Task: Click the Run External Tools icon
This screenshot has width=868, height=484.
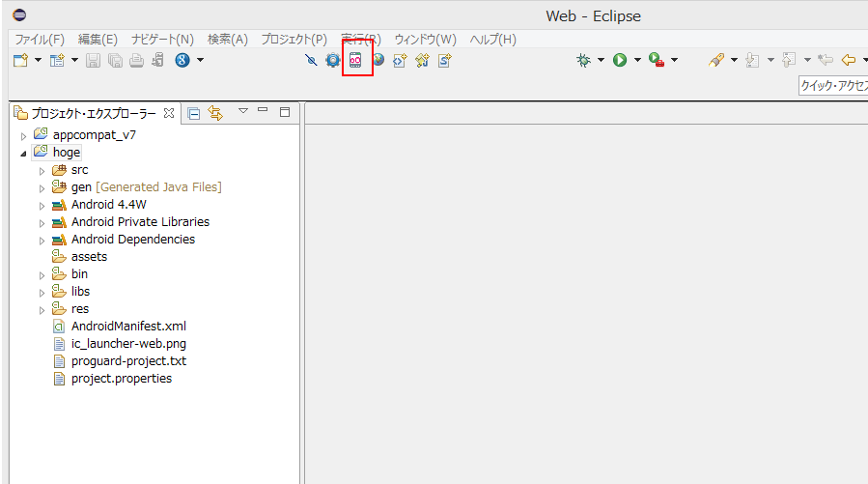Action: 657,60
